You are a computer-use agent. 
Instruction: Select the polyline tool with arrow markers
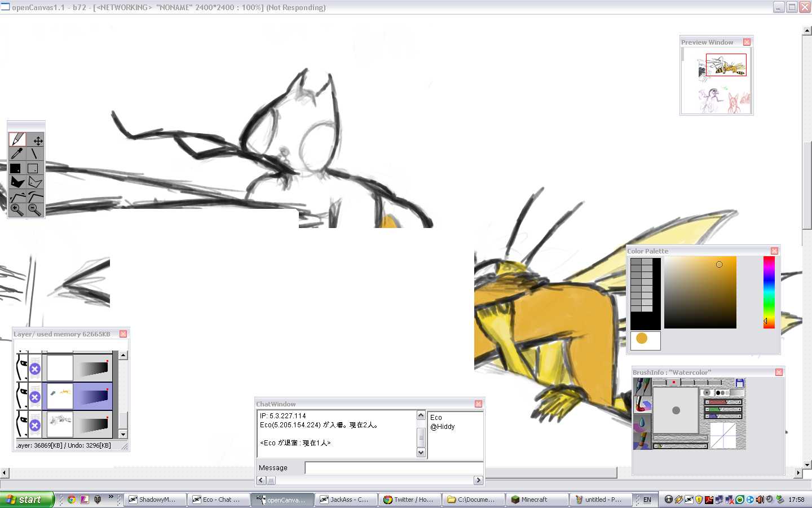coord(17,196)
